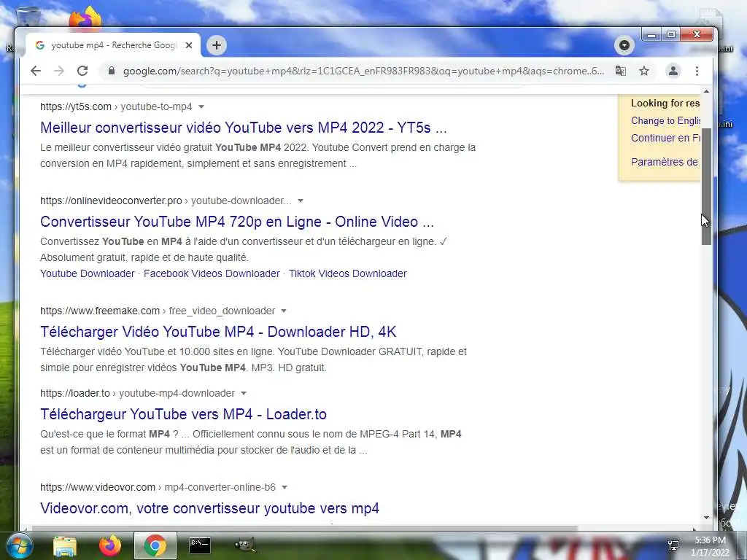Open the command prompt taskbar icon
This screenshot has height=560, width=747.
[200, 545]
